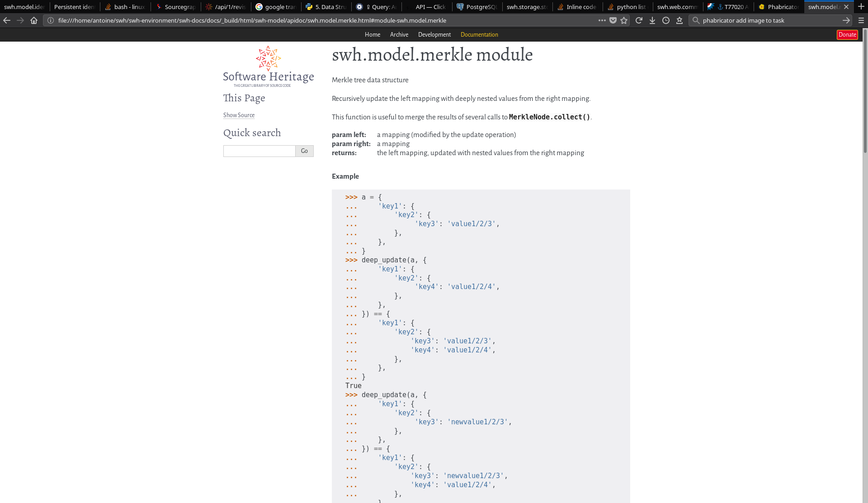Switch to the Sourcegraph tab
This screenshot has height=503, width=868.
click(x=176, y=7)
